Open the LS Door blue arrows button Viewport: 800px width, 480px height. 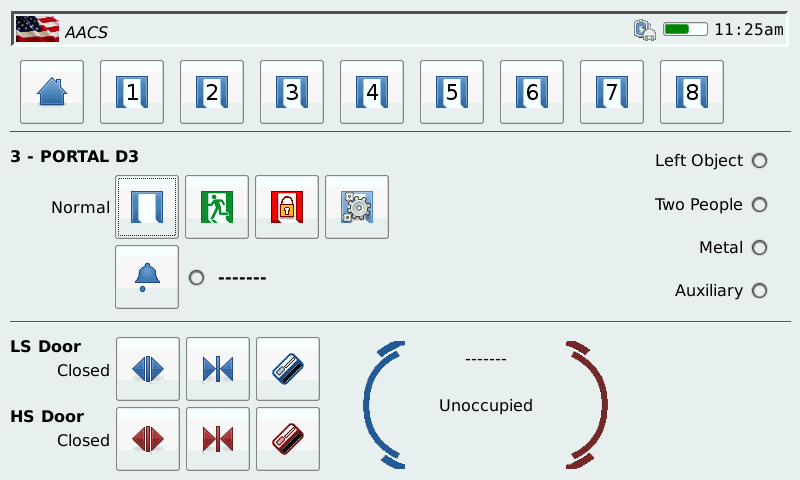point(148,369)
